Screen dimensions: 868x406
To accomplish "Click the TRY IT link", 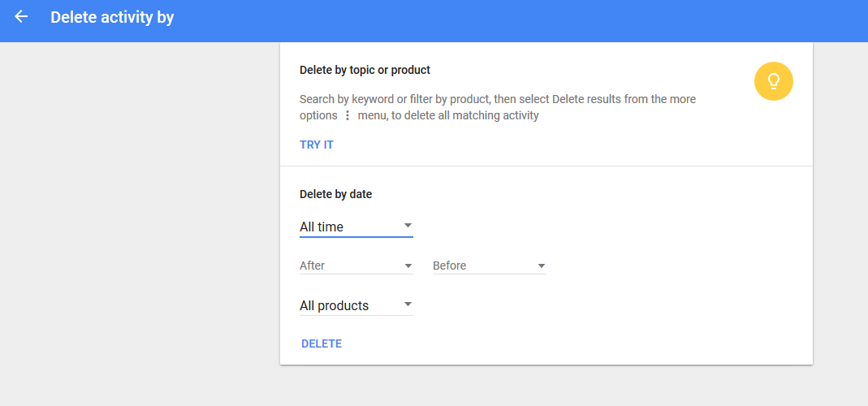I will tap(317, 145).
